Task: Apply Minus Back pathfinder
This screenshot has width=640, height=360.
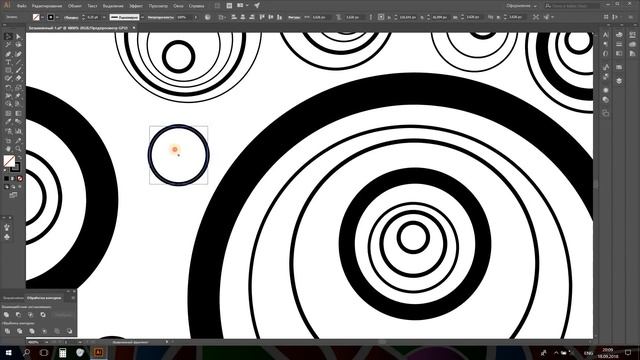Action: (69, 331)
